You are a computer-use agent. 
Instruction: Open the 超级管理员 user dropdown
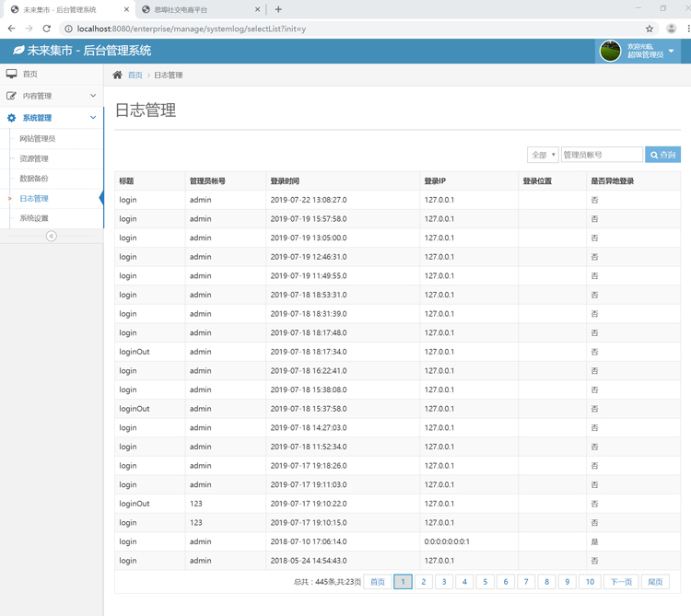pyautogui.click(x=671, y=52)
